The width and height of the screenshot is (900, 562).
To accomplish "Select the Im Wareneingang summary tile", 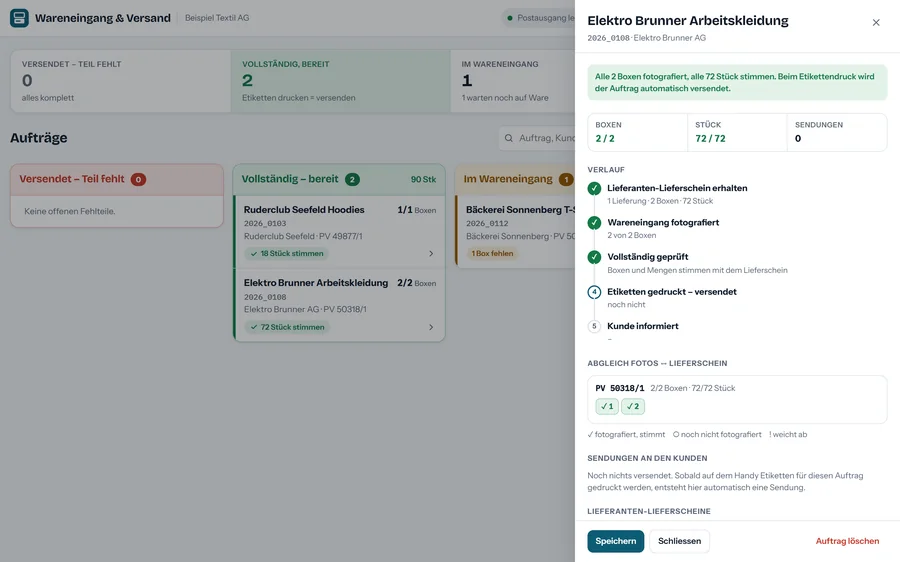I will (513, 81).
